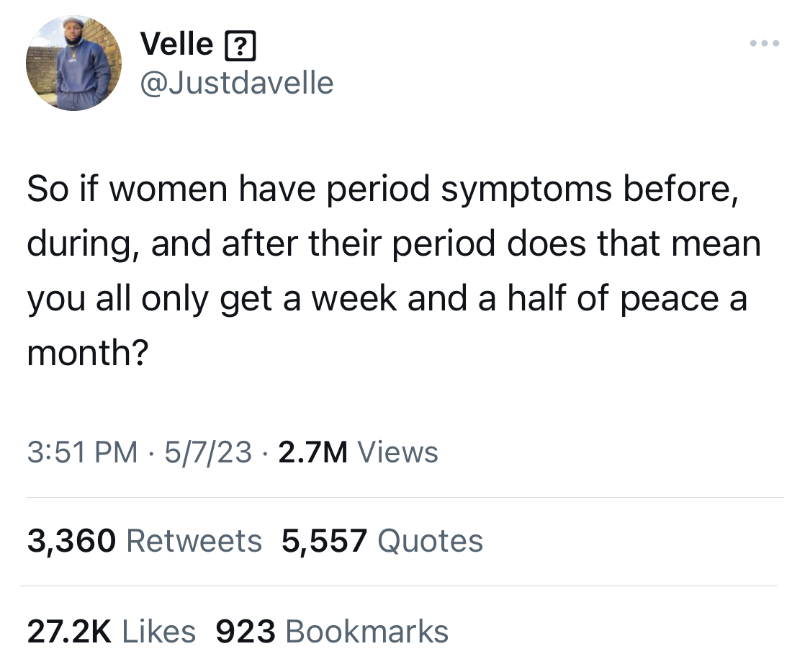
Task: Open the @Justdavelle handle link
Action: pyautogui.click(x=237, y=83)
